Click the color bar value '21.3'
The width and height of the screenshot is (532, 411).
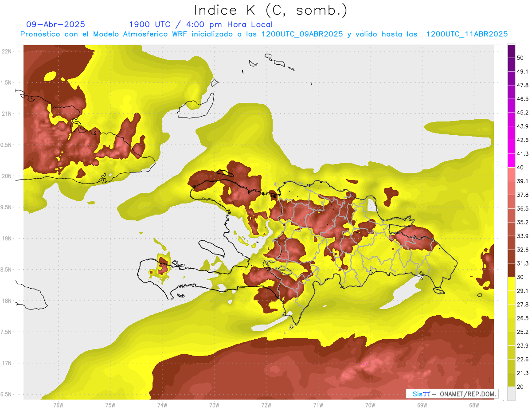coord(522,373)
